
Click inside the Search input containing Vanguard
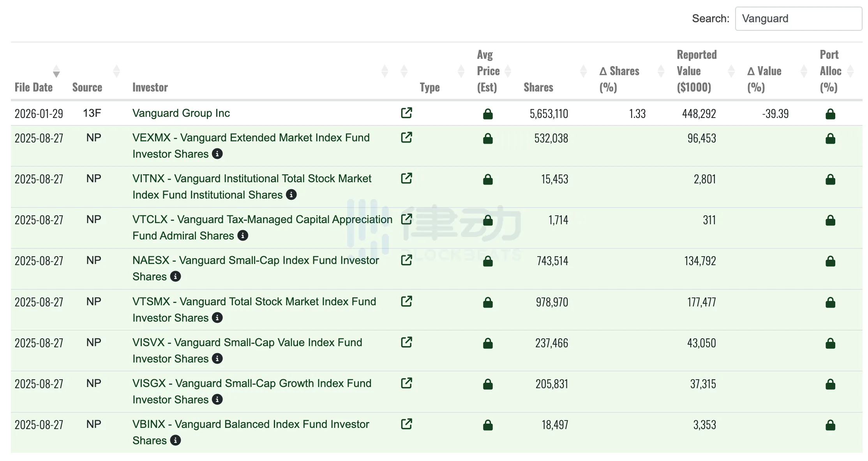pyautogui.click(x=798, y=18)
